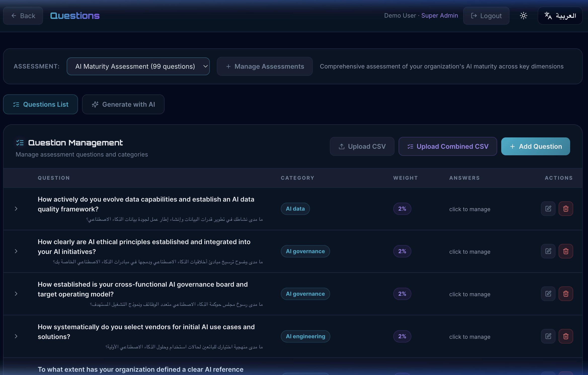
Task: Click the 2% weight on AI data row
Action: click(x=402, y=209)
